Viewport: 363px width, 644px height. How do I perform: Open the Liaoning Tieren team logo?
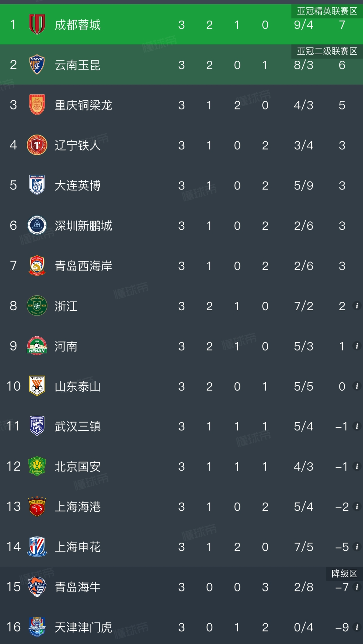tap(37, 145)
